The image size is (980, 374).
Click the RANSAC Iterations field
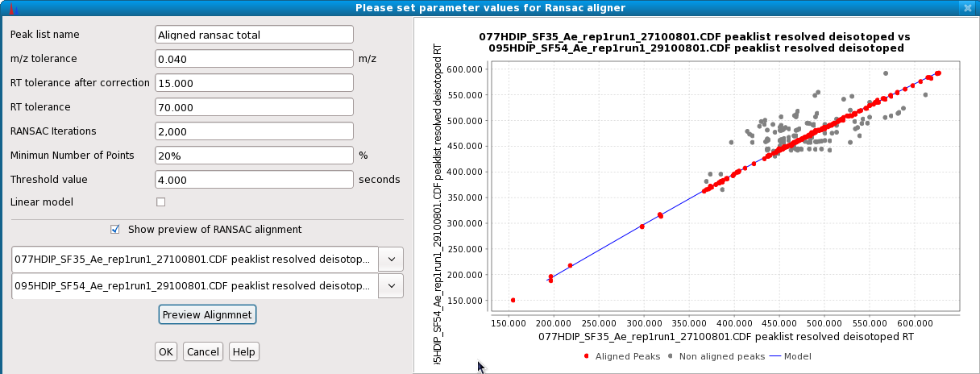(x=254, y=131)
